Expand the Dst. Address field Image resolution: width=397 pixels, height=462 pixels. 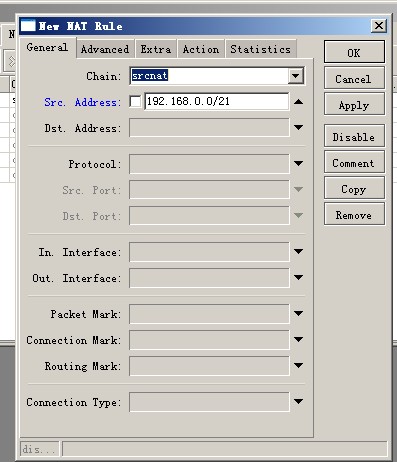298,127
